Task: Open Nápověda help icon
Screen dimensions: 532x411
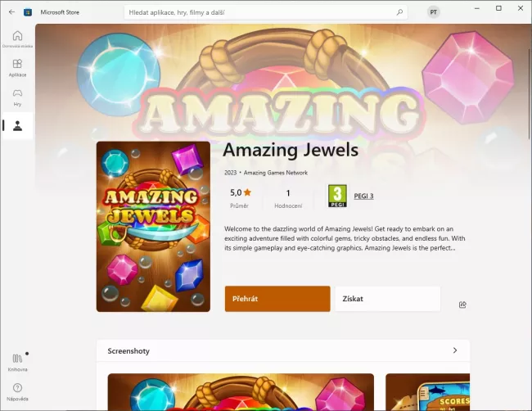Action: tap(17, 392)
